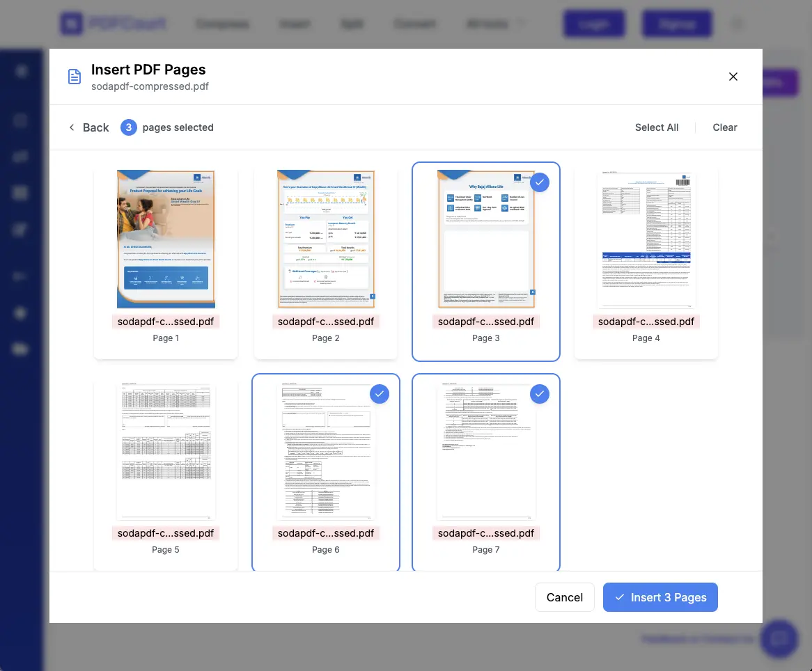Click the Page 7 thumbnail preview
812x671 pixels.
pyautogui.click(x=486, y=451)
